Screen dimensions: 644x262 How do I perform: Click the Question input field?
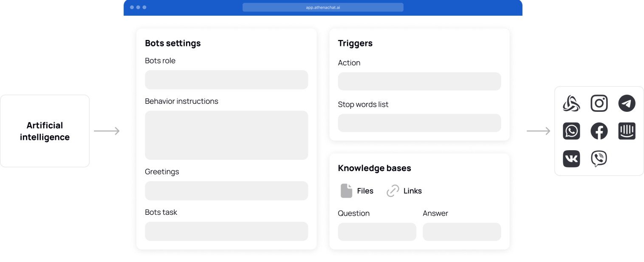pyautogui.click(x=377, y=232)
